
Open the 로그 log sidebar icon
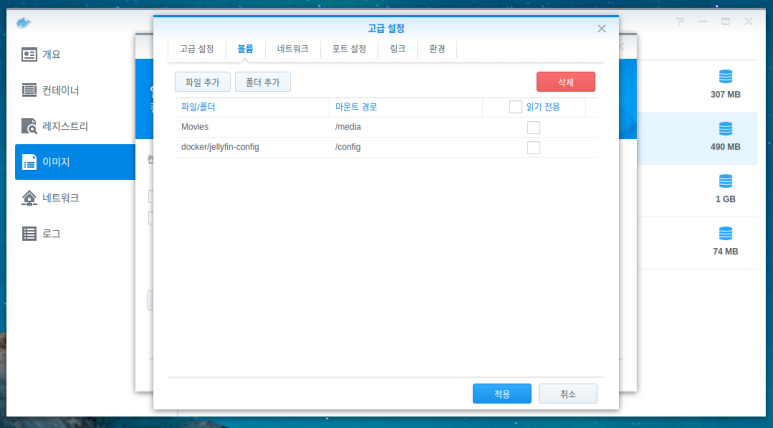pyautogui.click(x=29, y=233)
